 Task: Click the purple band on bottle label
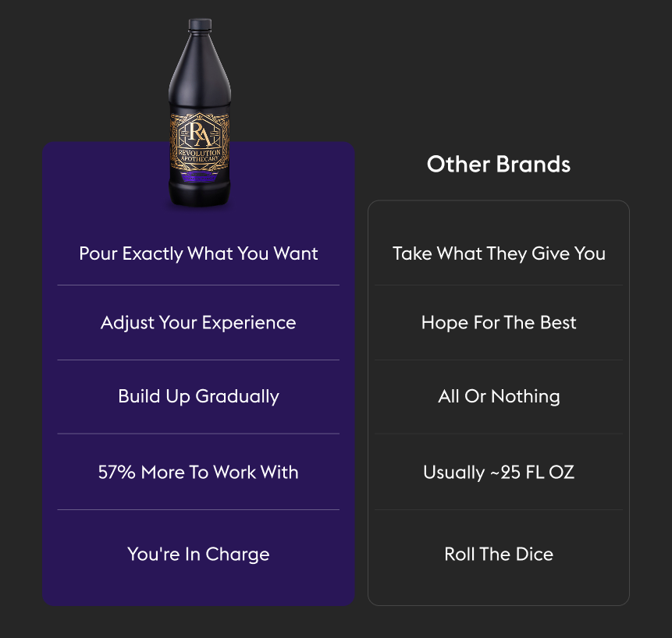coord(200,178)
